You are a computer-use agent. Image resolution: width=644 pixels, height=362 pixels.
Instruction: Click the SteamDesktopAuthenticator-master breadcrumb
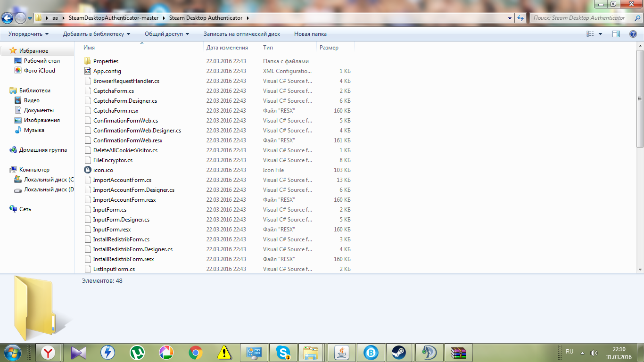[114, 18]
